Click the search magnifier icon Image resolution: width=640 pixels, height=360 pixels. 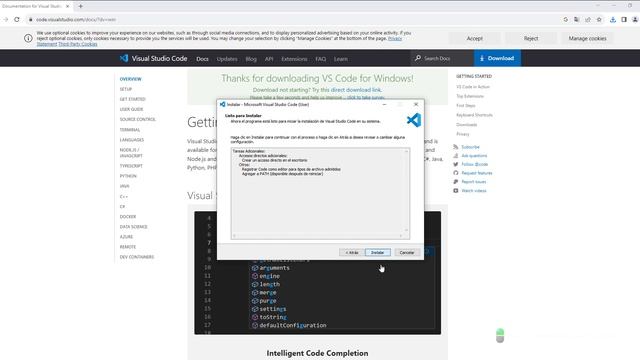[x=418, y=58]
